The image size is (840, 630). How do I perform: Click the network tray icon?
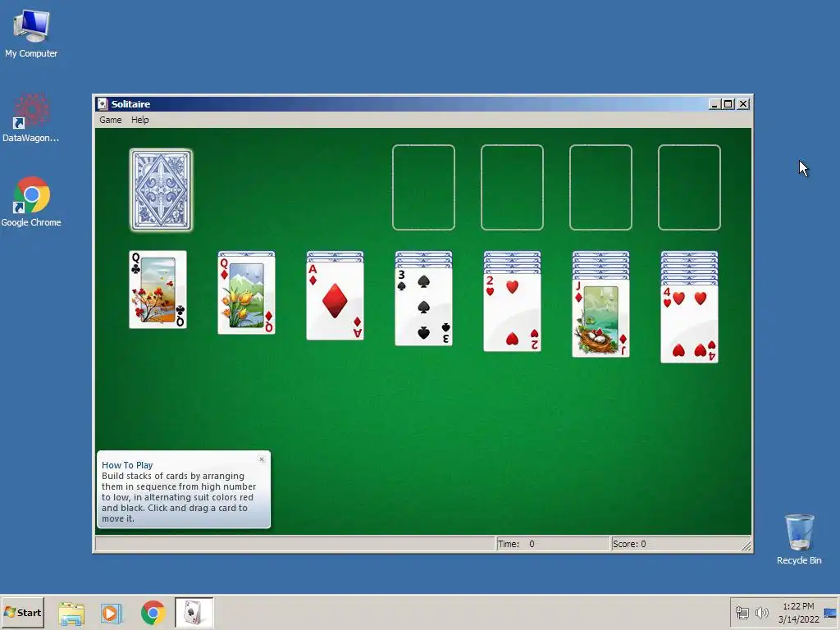(742, 612)
